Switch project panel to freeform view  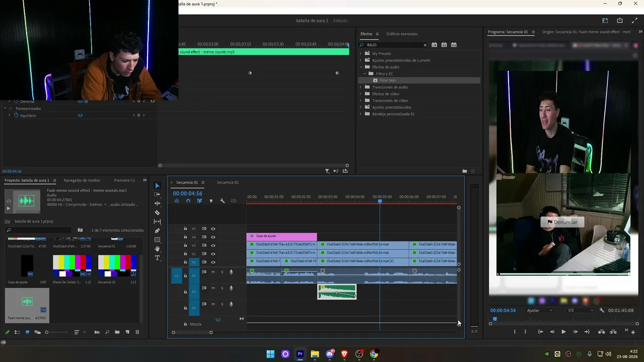coord(37,332)
